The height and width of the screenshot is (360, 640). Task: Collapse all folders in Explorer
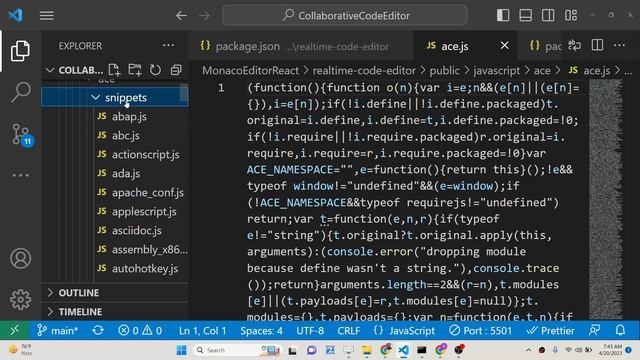coord(176,70)
